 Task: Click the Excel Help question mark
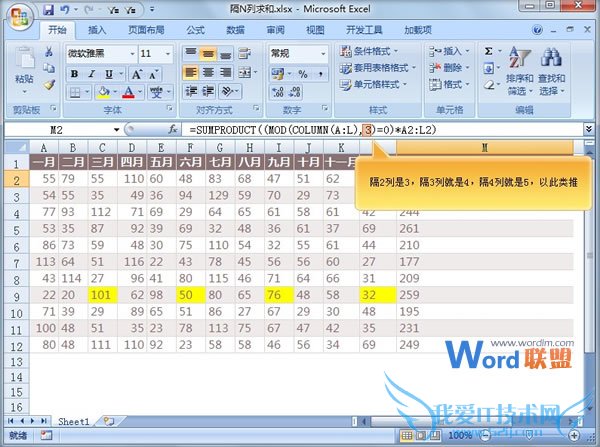coord(537,30)
